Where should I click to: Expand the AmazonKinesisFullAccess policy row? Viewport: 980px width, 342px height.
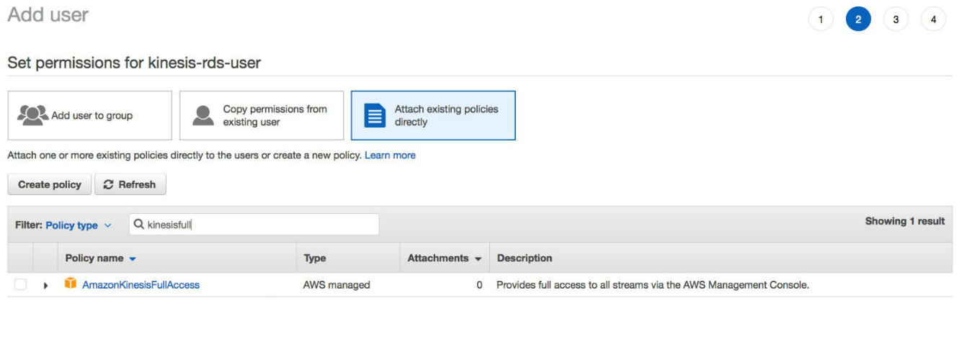[45, 286]
